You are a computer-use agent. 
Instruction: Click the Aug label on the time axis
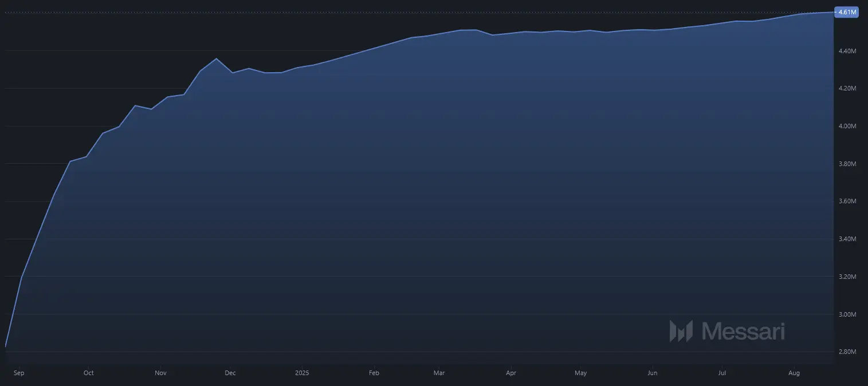794,373
